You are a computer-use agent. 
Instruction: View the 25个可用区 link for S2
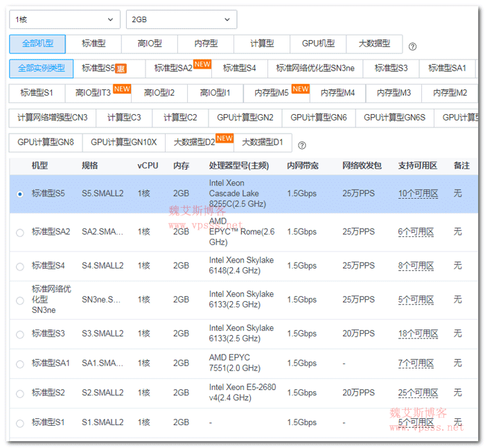coord(417,393)
